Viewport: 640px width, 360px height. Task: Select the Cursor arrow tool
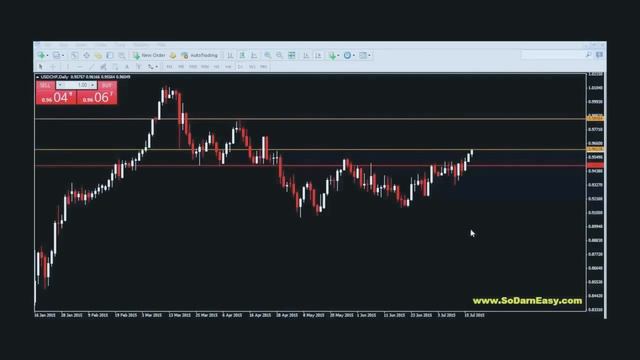tap(40, 67)
